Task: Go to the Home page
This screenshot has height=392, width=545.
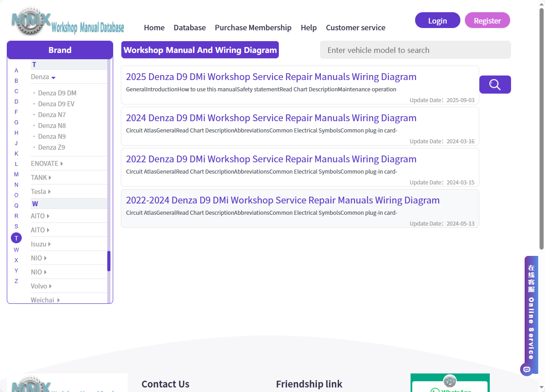Action: click(x=154, y=28)
